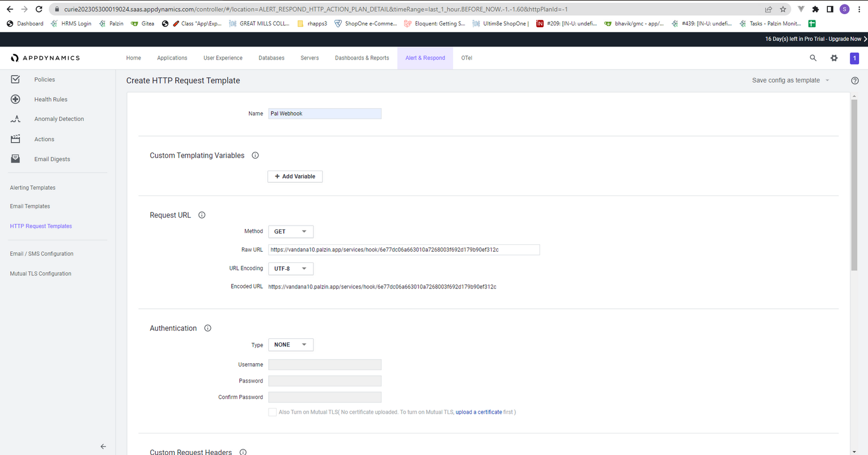Open the settings gear icon
Screen dimensions: 868x455
pos(834,58)
